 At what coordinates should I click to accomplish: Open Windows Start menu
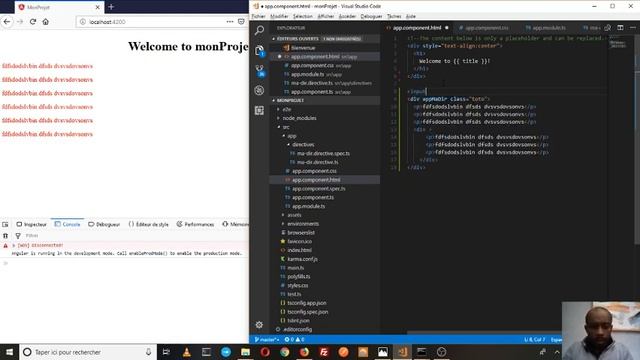point(9,352)
